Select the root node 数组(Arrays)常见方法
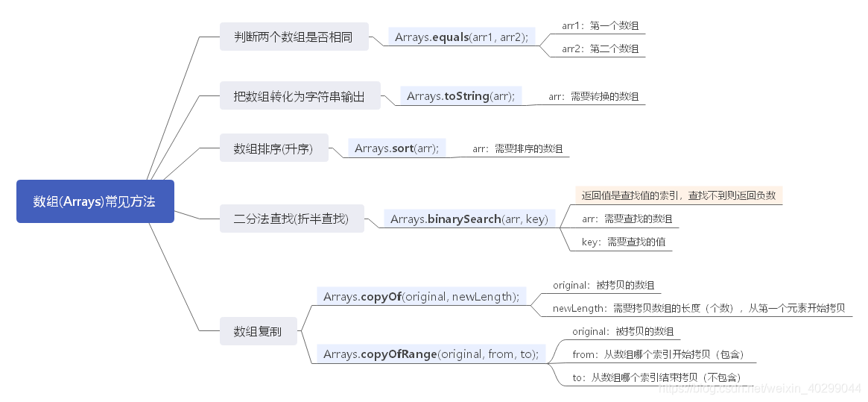Screen dimensions: 868x402 pyautogui.click(x=95, y=201)
